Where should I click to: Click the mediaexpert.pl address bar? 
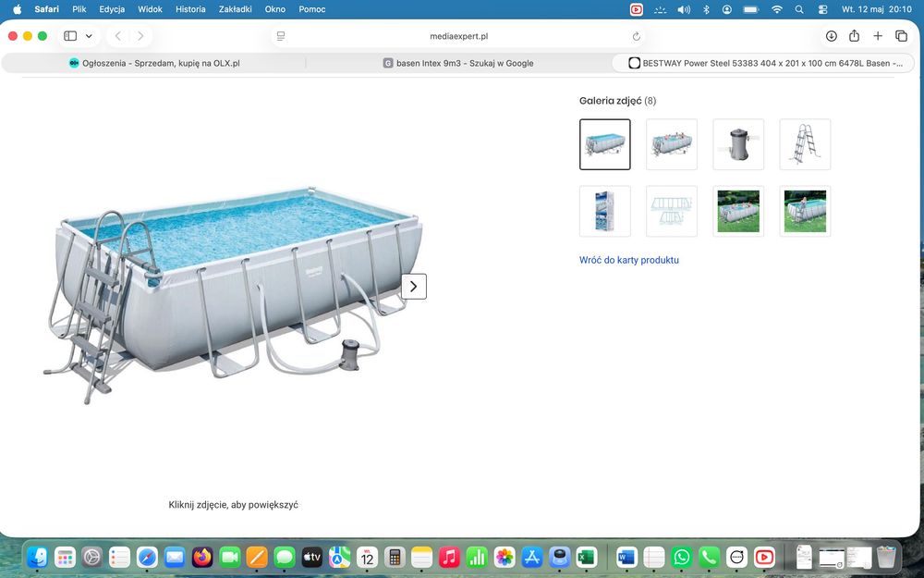tap(458, 36)
